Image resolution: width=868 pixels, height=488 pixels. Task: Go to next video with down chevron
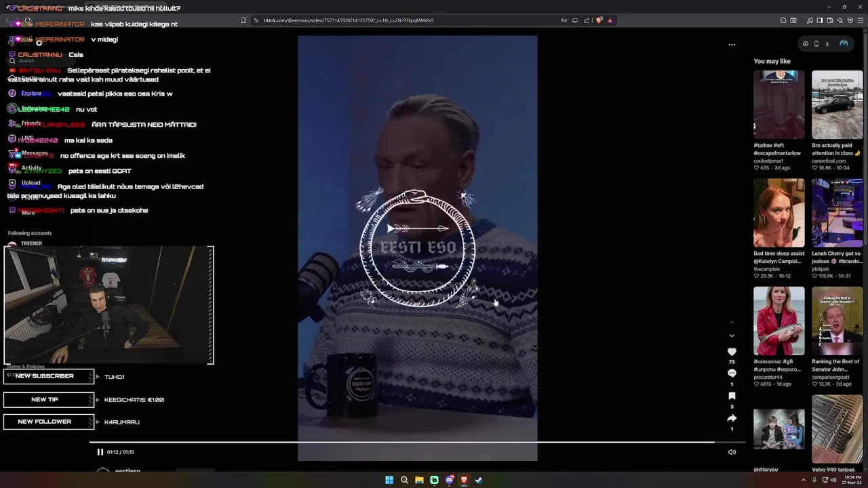coord(732,335)
